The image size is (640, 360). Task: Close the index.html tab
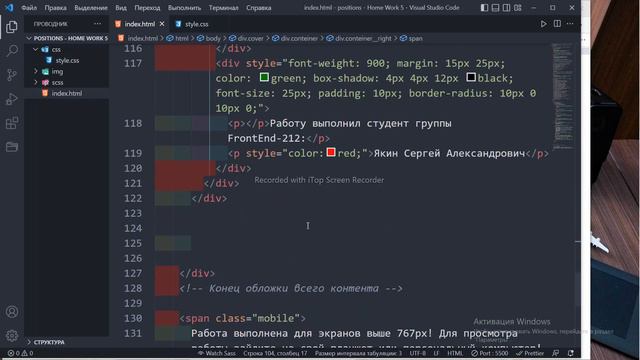point(162,24)
